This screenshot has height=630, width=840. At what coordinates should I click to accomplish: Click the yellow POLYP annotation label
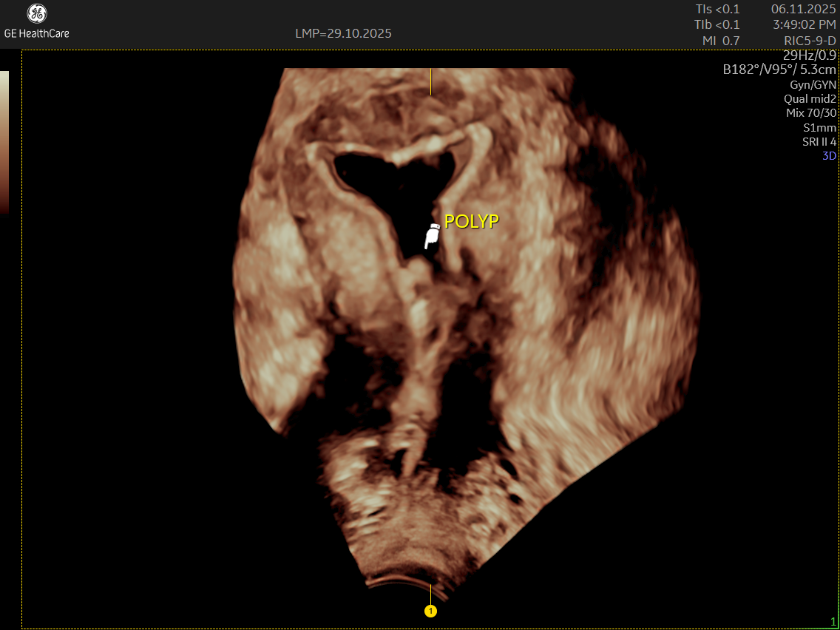point(471,221)
